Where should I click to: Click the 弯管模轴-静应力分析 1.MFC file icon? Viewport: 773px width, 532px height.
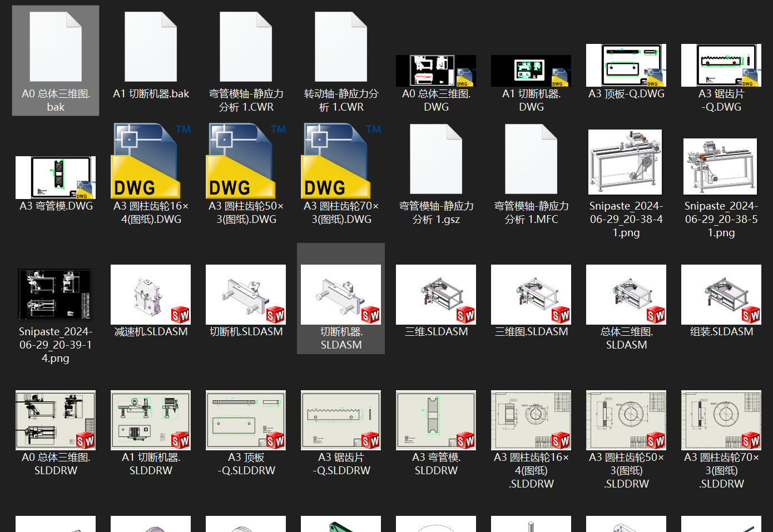pyautogui.click(x=531, y=159)
